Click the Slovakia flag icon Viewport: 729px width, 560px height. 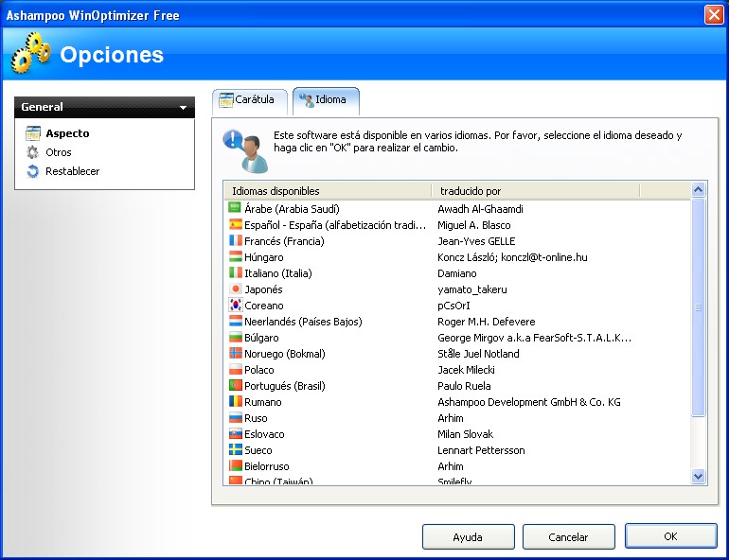pos(235,433)
